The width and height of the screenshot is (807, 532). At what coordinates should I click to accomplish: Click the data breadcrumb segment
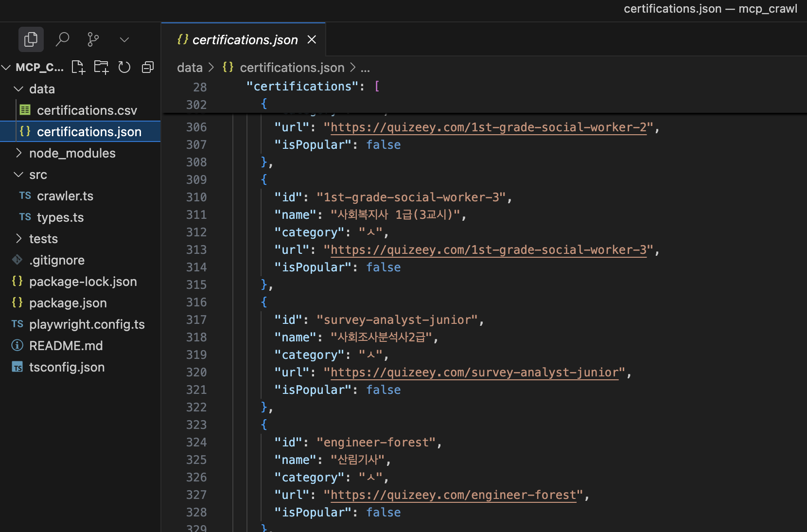tap(190, 68)
